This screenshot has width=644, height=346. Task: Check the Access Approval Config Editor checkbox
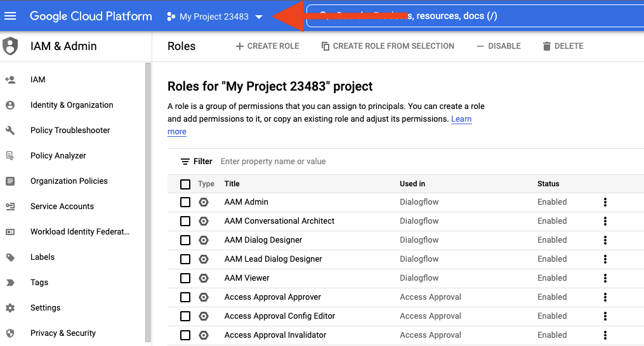pyautogui.click(x=185, y=316)
